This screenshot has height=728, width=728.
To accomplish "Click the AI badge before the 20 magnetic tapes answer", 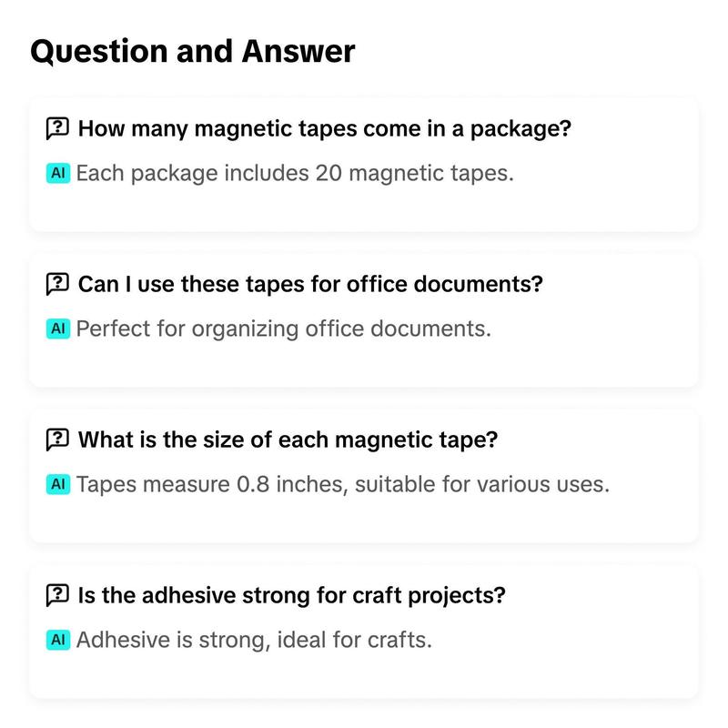I will (x=58, y=173).
